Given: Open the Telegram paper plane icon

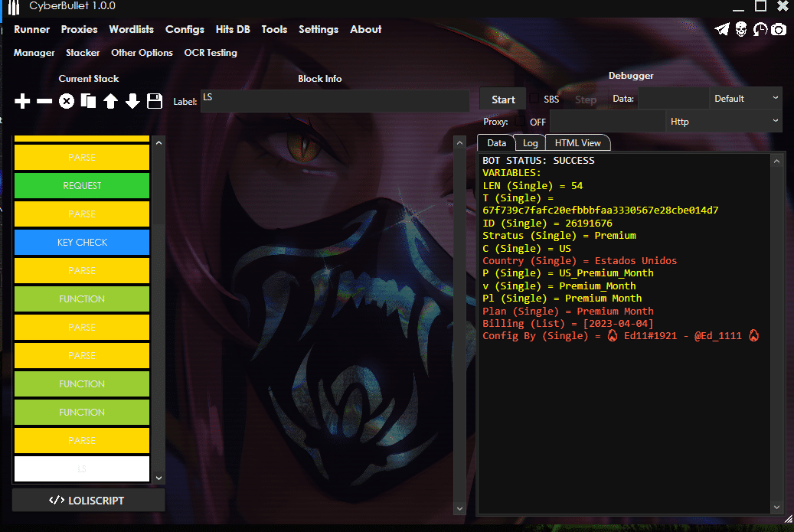Looking at the screenshot, I should coord(722,30).
